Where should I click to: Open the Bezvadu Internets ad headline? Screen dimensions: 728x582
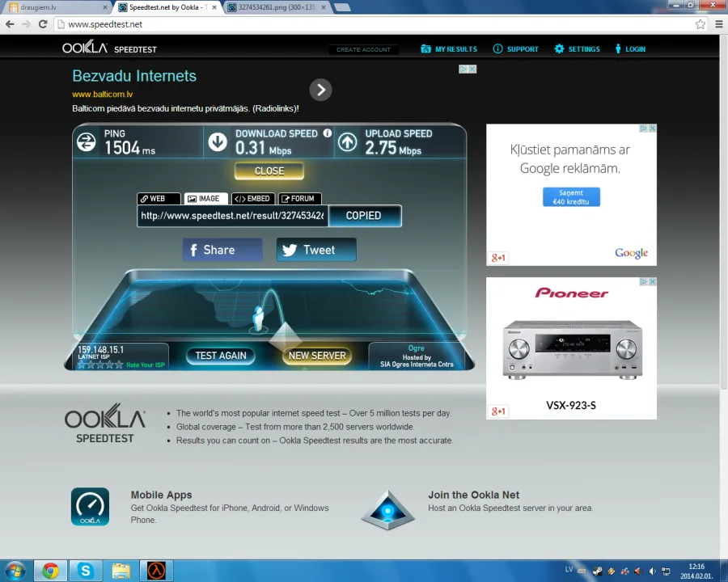(134, 76)
